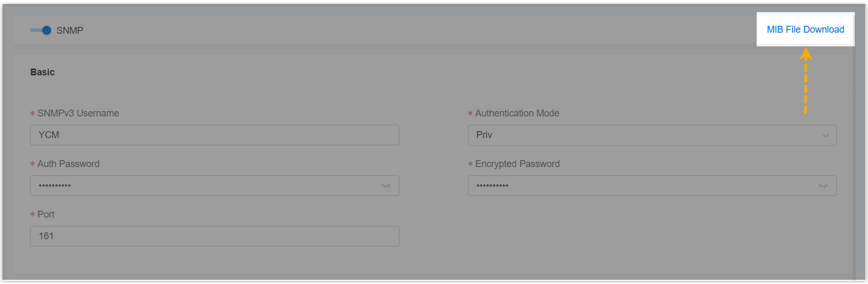Click the Basic section heading

42,72
